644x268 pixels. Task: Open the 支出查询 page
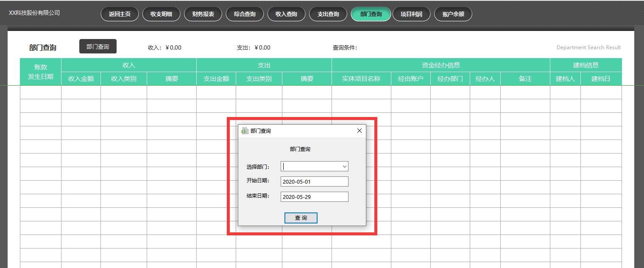(328, 14)
